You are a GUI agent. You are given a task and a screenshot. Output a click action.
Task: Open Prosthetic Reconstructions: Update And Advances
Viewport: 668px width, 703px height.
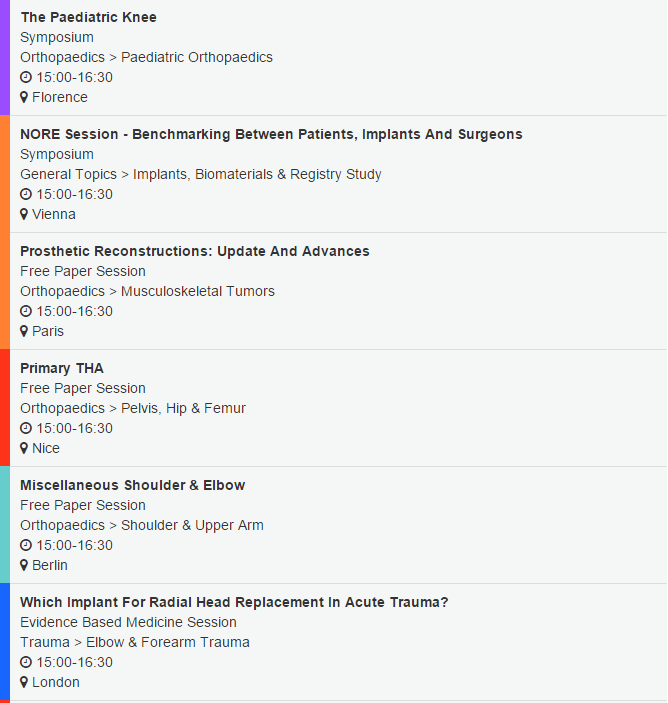click(x=195, y=251)
